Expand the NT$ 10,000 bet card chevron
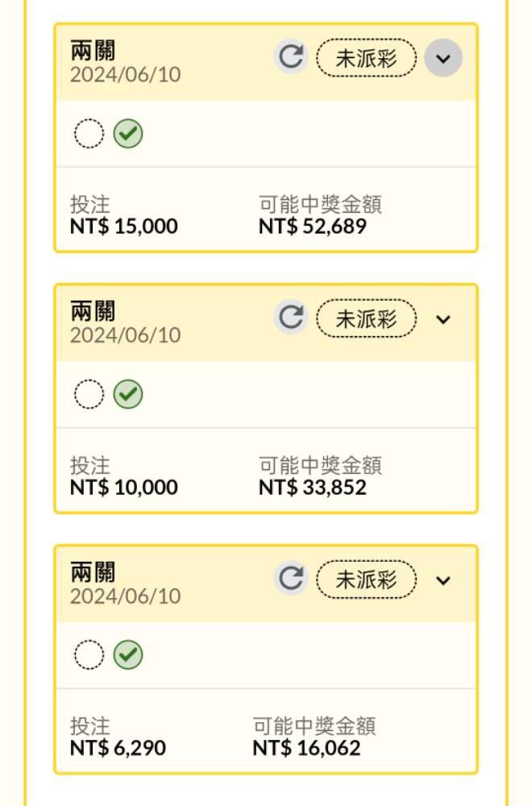 click(x=443, y=319)
